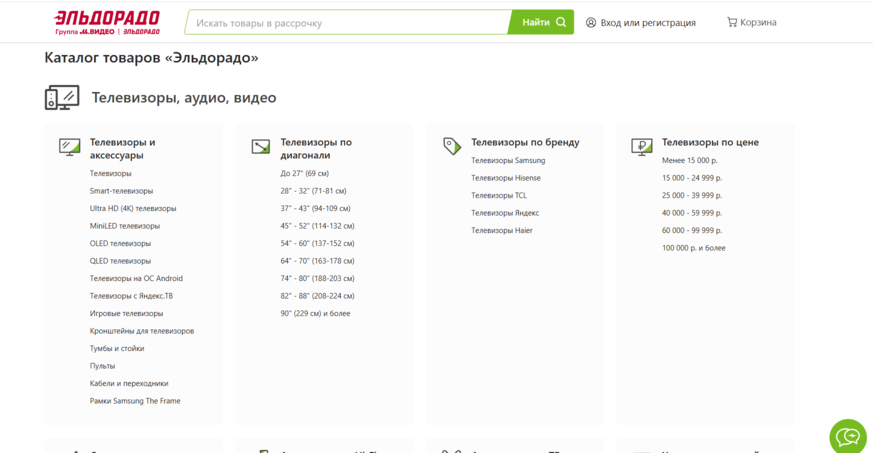Open the green chat support bubble
The height and width of the screenshot is (453, 873).
pos(848,437)
